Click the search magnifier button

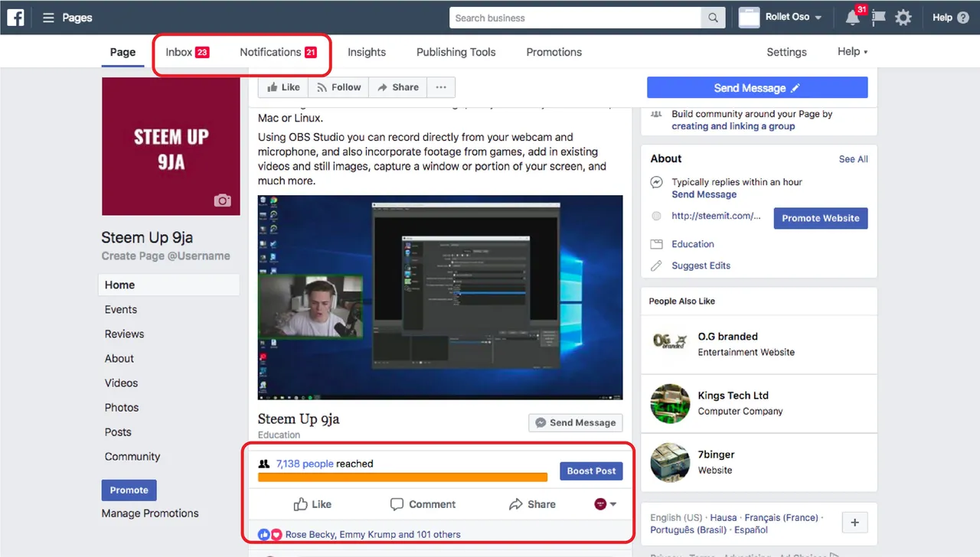point(713,18)
